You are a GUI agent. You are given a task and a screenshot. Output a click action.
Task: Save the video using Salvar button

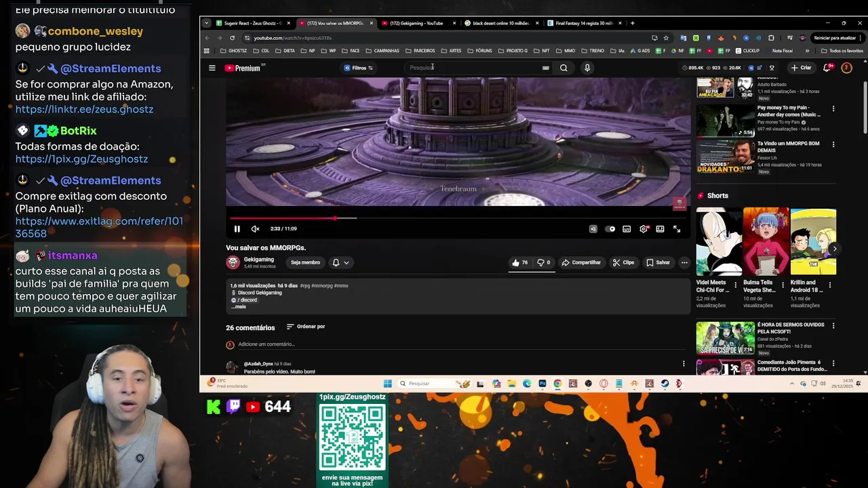click(658, 262)
